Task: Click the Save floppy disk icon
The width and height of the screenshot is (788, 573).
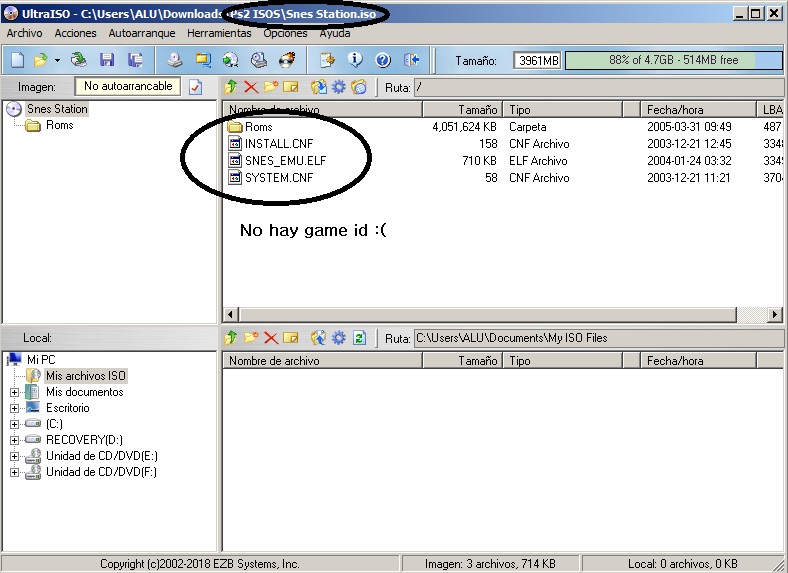Action: click(x=106, y=60)
